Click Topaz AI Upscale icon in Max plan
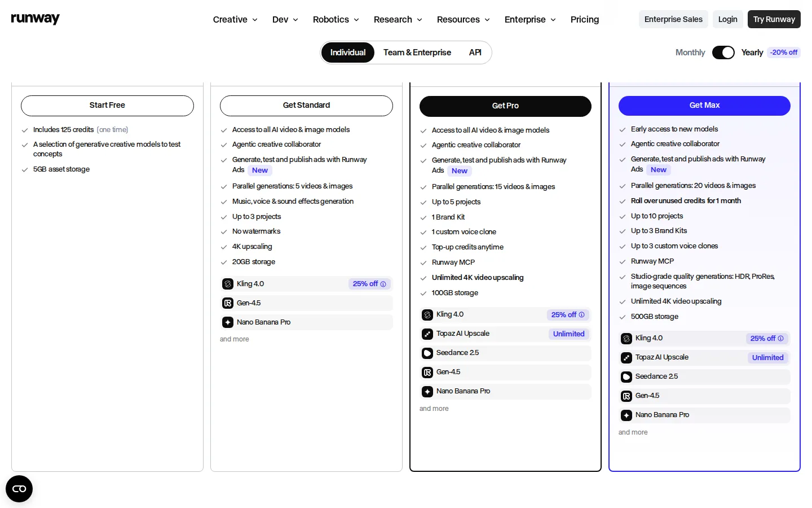This screenshot has width=812, height=508. pyautogui.click(x=626, y=358)
